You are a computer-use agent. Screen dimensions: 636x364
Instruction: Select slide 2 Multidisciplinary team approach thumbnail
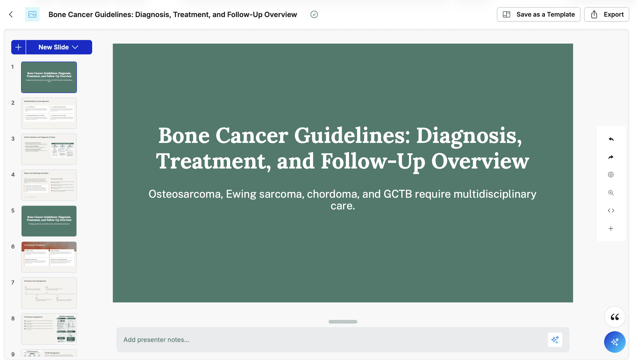coord(49,113)
